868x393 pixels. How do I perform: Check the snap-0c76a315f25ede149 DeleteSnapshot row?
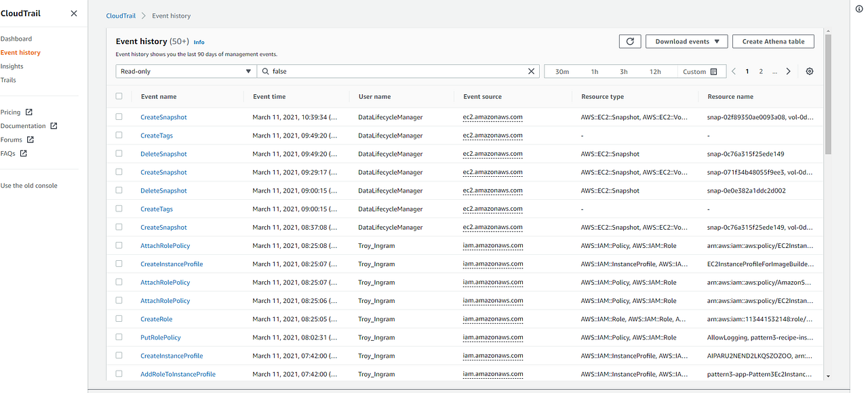click(119, 153)
